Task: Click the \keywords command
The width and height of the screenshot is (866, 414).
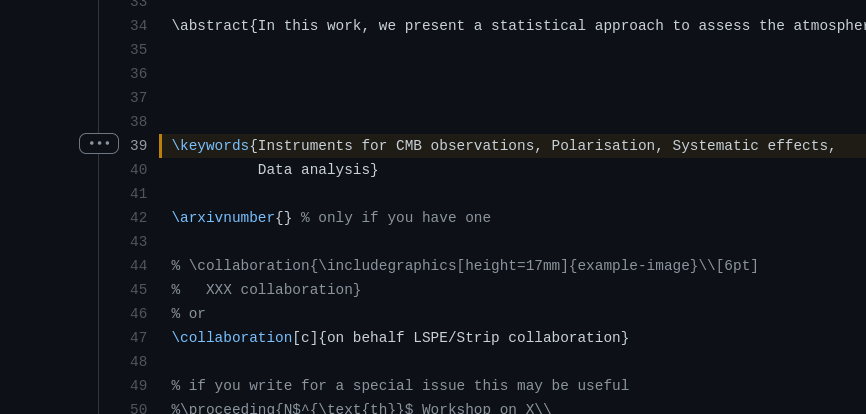Action: click(210, 146)
